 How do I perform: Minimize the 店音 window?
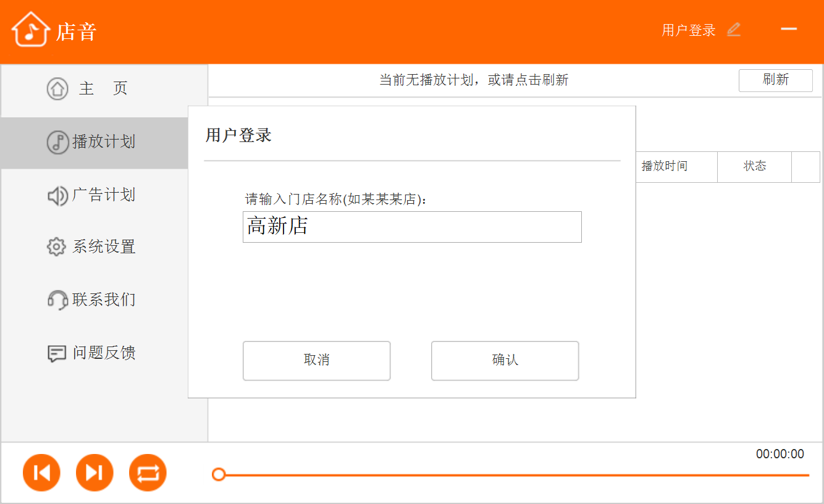coord(789,29)
